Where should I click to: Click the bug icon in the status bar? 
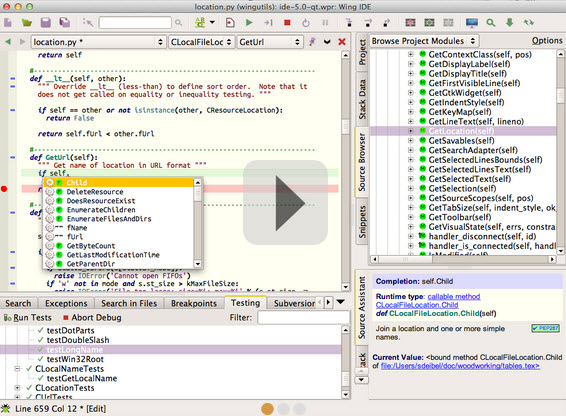[x=6, y=408]
